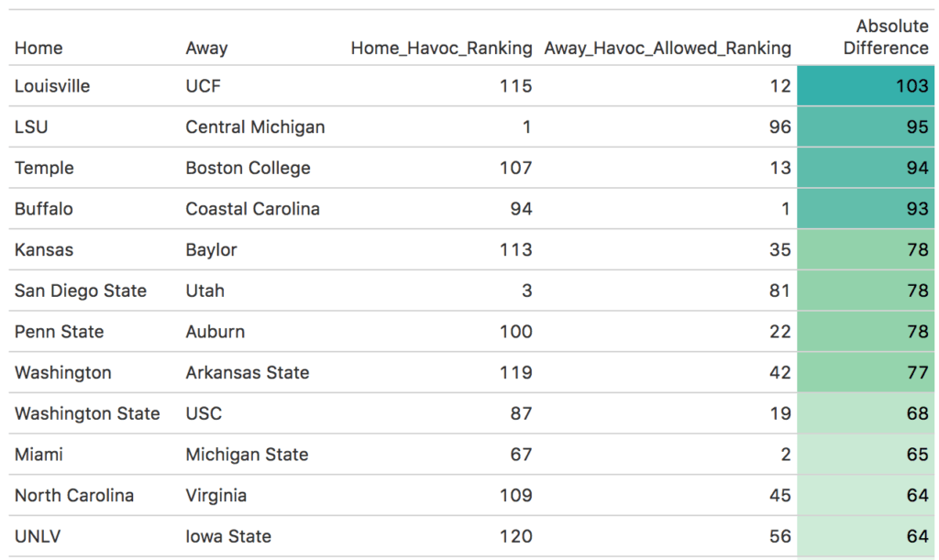Select the North Carolina home cell
939x560 pixels.
tap(74, 495)
